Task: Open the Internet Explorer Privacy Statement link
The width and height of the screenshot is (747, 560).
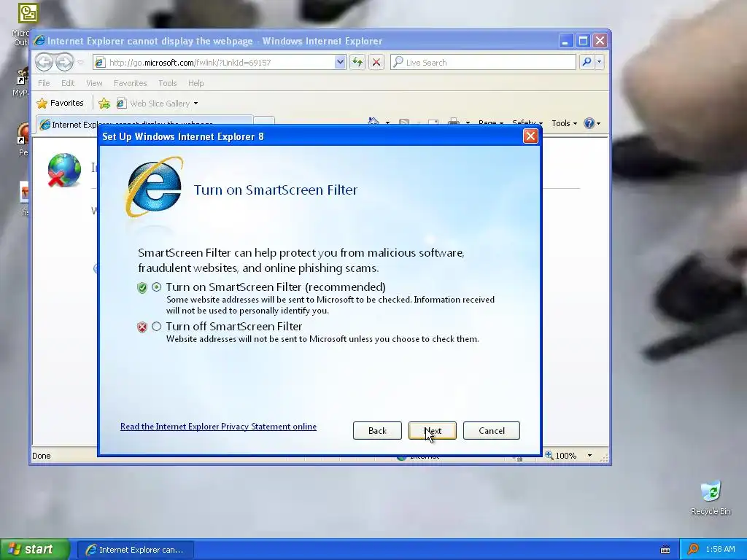Action: pos(218,427)
